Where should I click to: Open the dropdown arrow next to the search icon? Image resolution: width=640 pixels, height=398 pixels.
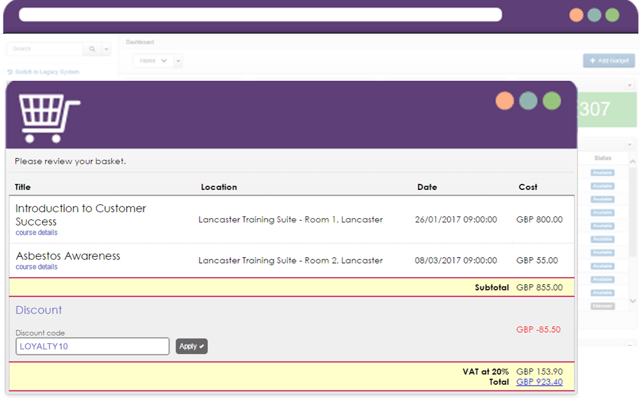point(106,49)
